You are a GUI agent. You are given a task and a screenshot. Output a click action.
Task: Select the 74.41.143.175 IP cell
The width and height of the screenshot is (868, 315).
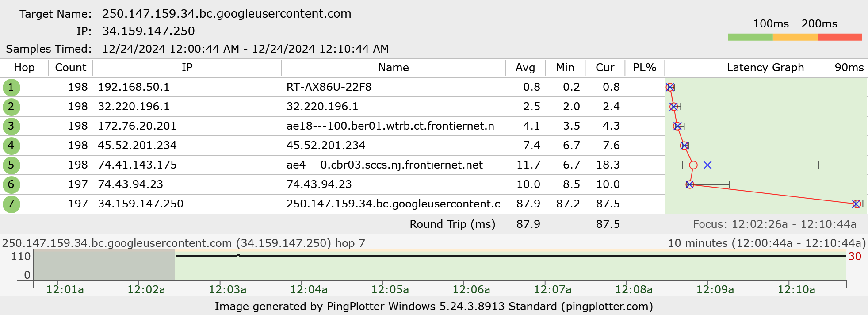137,165
